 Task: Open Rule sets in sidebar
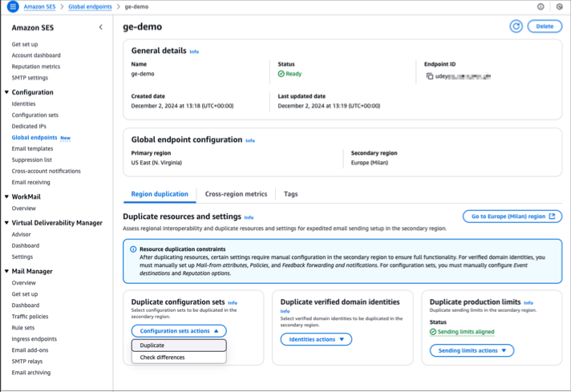23,328
